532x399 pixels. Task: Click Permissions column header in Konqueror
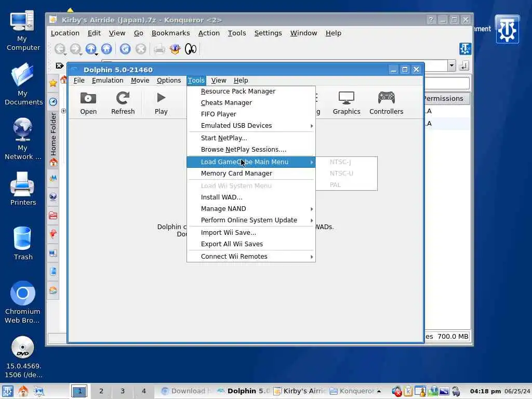tap(446, 98)
